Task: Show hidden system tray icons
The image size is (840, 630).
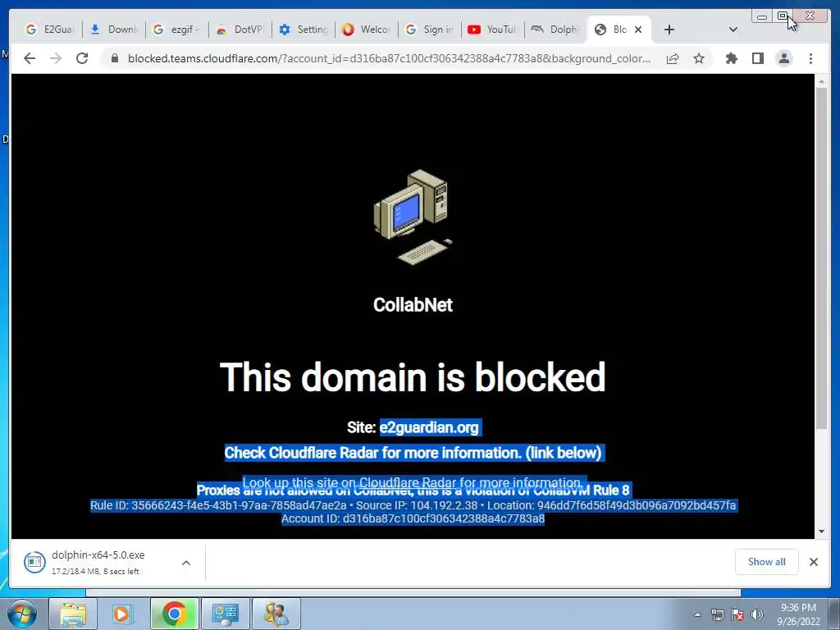Action: coord(697,614)
